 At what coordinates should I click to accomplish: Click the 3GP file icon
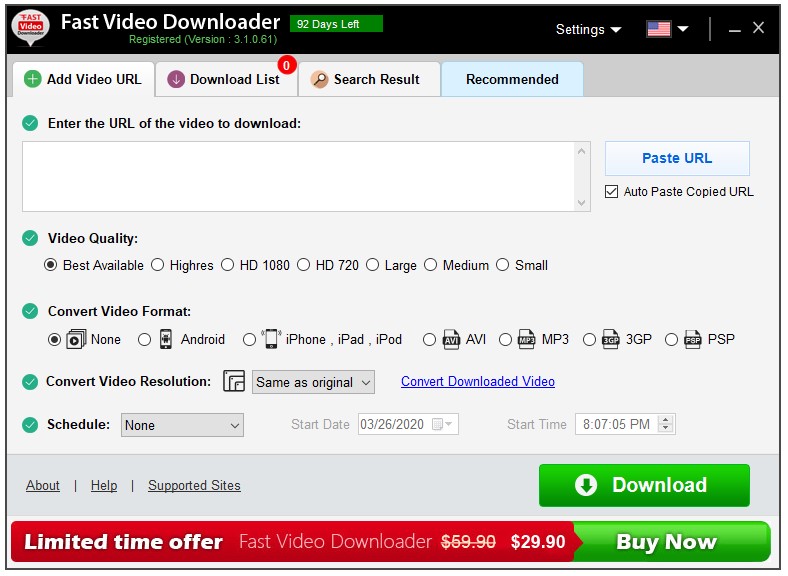[x=611, y=340]
